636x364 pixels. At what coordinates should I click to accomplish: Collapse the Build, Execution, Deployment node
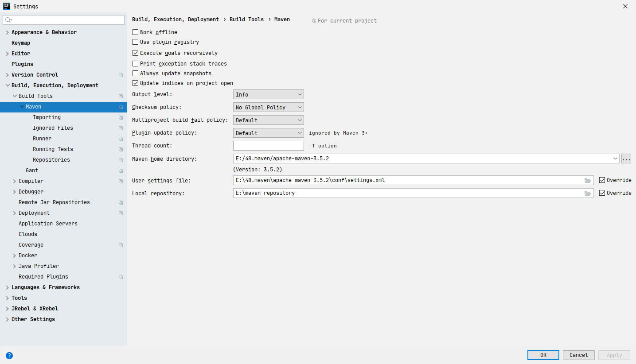(7, 85)
